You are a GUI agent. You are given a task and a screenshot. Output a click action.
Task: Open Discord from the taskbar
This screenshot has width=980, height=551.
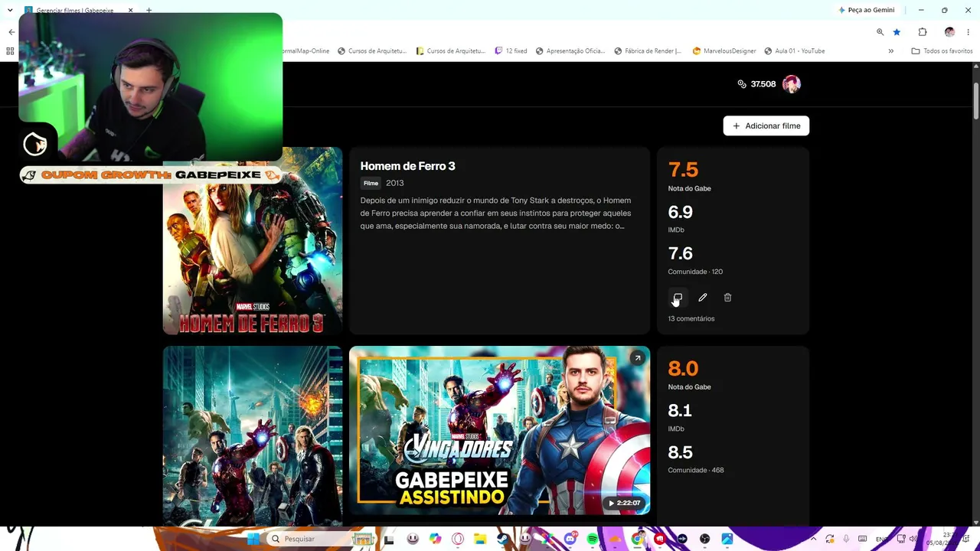pos(570,539)
